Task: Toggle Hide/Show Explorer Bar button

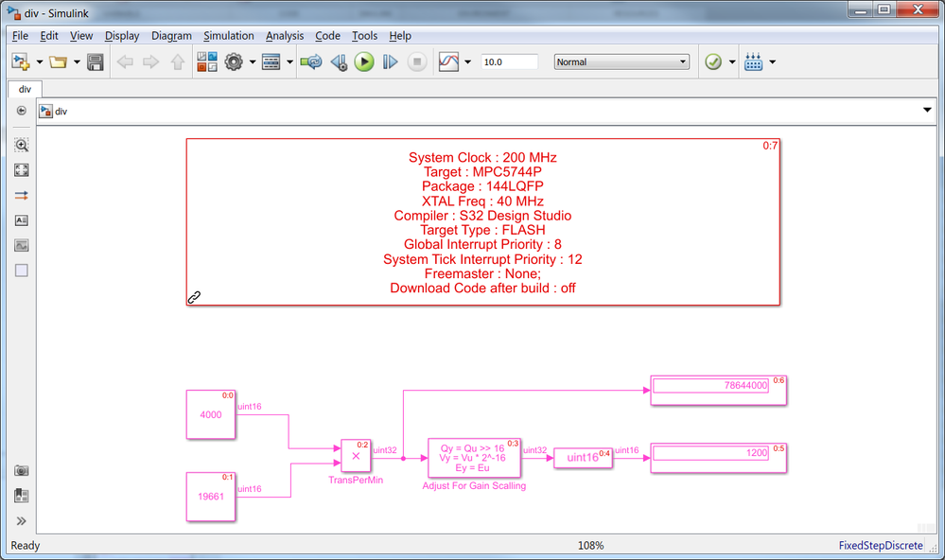Action: [21, 111]
